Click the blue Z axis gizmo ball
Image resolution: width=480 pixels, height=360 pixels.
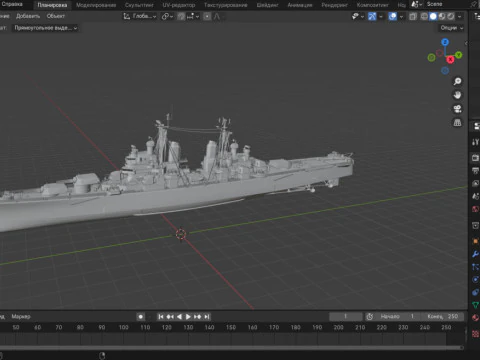[445, 42]
